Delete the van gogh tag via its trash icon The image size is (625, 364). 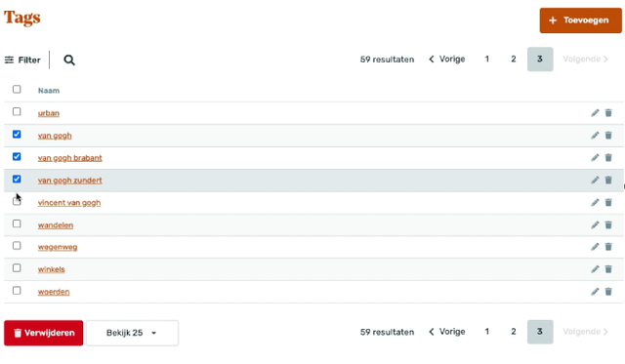[608, 136]
